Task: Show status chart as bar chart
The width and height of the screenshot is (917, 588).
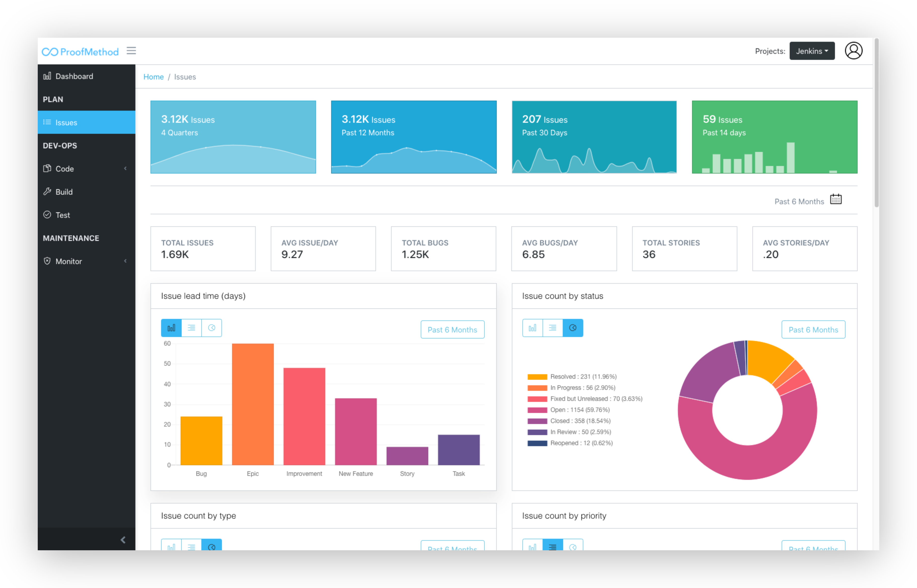Action: pyautogui.click(x=532, y=328)
